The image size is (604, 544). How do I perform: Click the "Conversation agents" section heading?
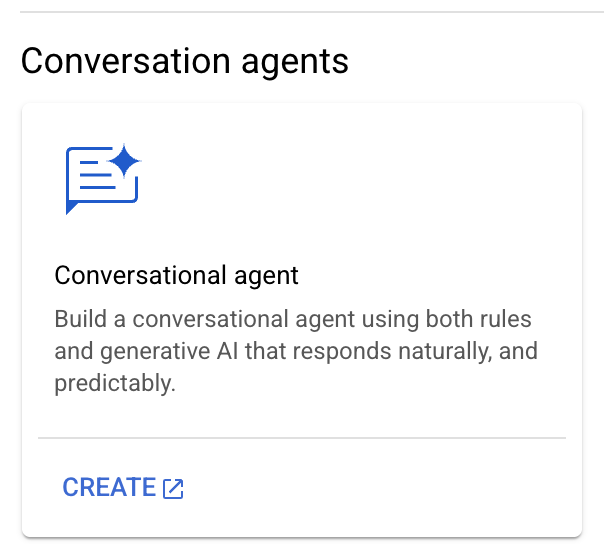pos(185,61)
